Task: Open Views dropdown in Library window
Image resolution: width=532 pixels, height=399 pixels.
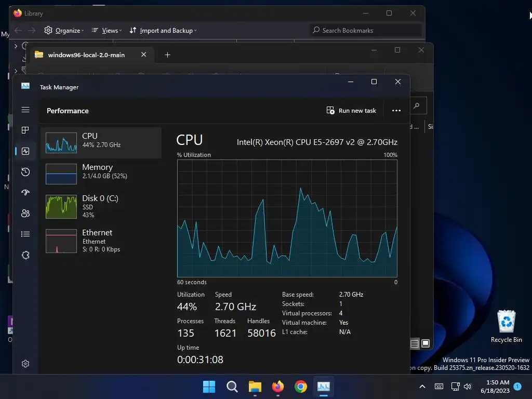Action: [x=107, y=31]
